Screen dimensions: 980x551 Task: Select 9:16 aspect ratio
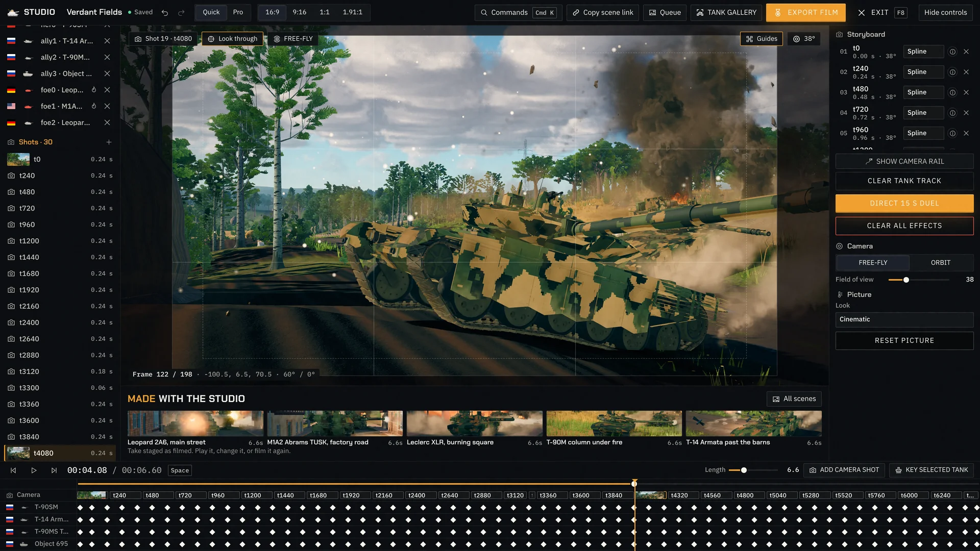pos(300,12)
